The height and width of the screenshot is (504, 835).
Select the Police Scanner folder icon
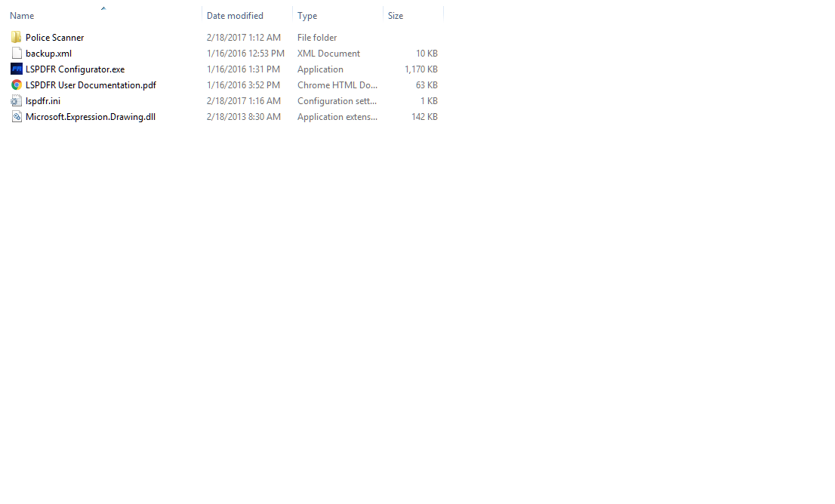pyautogui.click(x=16, y=37)
